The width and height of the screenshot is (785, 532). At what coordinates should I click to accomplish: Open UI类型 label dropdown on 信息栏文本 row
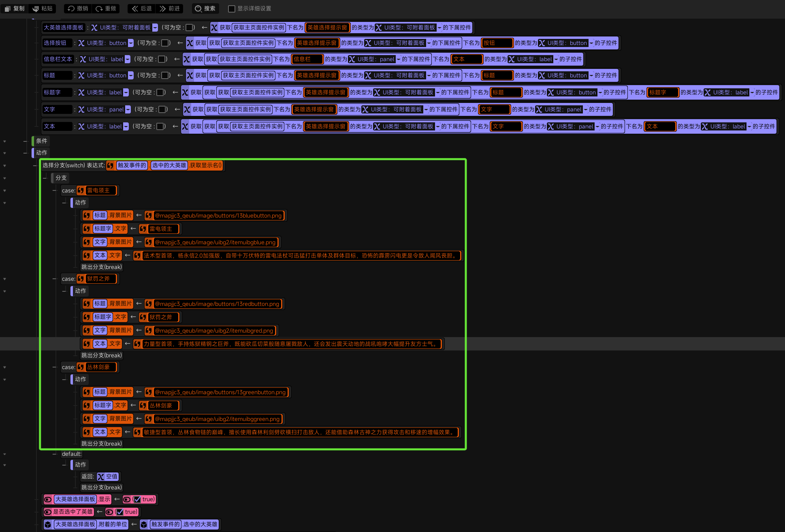[128, 59]
